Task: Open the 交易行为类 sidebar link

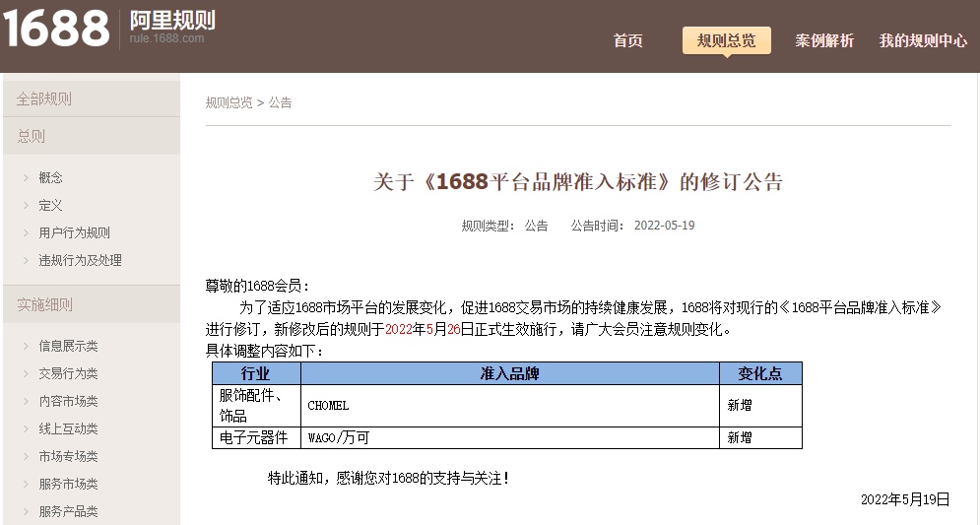Action: pos(68,373)
